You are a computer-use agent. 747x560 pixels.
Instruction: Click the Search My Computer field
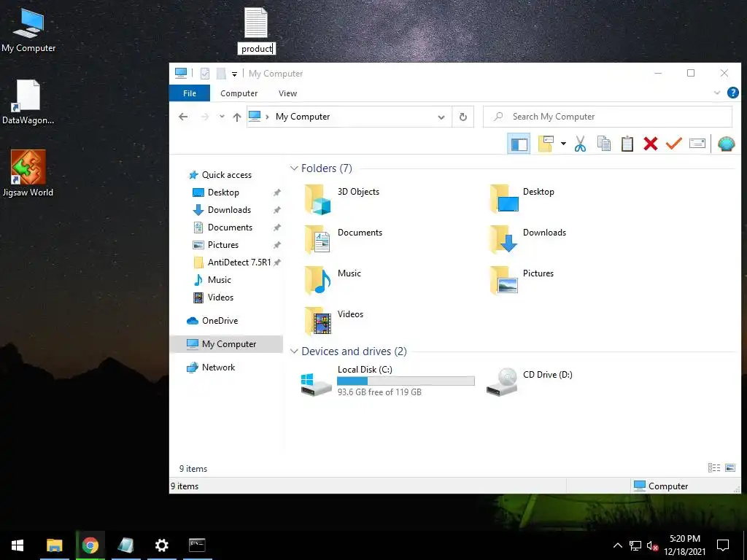pos(608,117)
